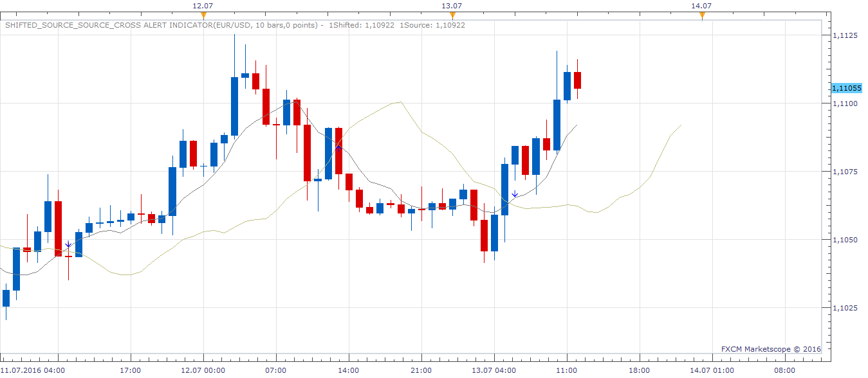Click the blue up-arrow cross signal near 14:00
The image size is (868, 378).
338,148
